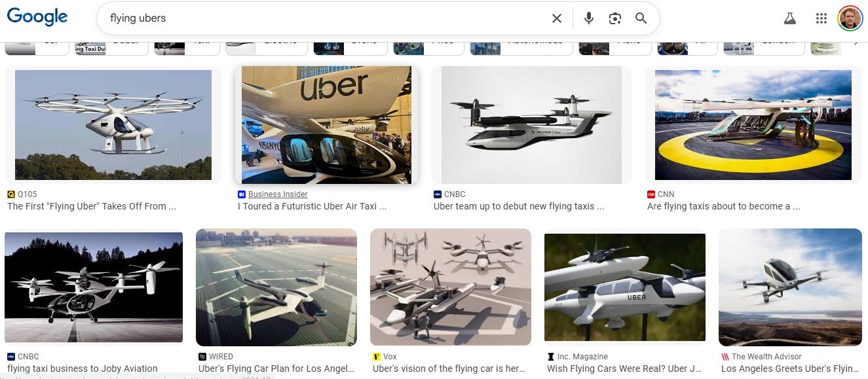868x379 pixels.
Task: Click the magnifying glass search icon
Action: point(641,18)
